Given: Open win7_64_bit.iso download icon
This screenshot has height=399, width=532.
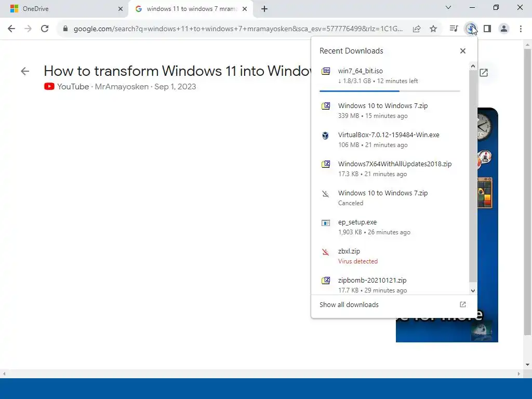Looking at the screenshot, I should 326,71.
